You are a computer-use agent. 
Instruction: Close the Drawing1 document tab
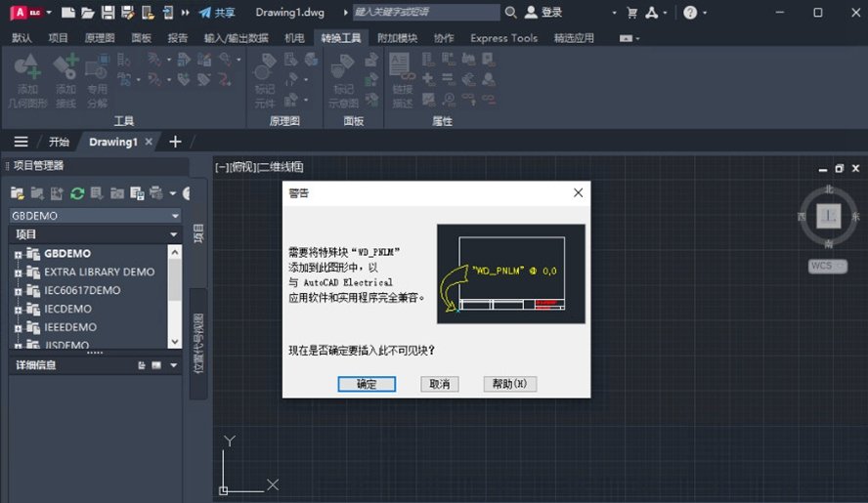149,142
